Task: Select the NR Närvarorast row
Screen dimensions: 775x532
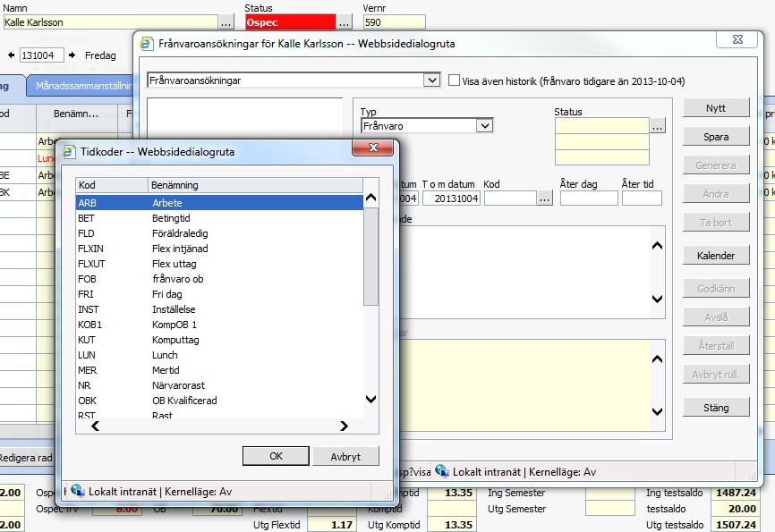Action: point(219,385)
